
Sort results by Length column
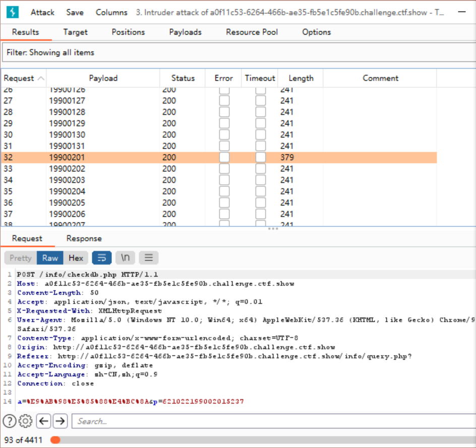pos(301,78)
